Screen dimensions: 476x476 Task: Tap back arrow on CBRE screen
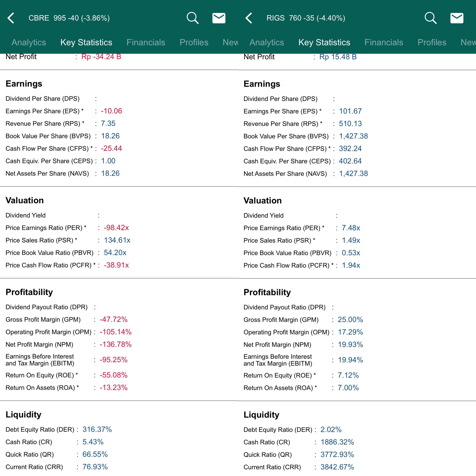click(x=11, y=18)
